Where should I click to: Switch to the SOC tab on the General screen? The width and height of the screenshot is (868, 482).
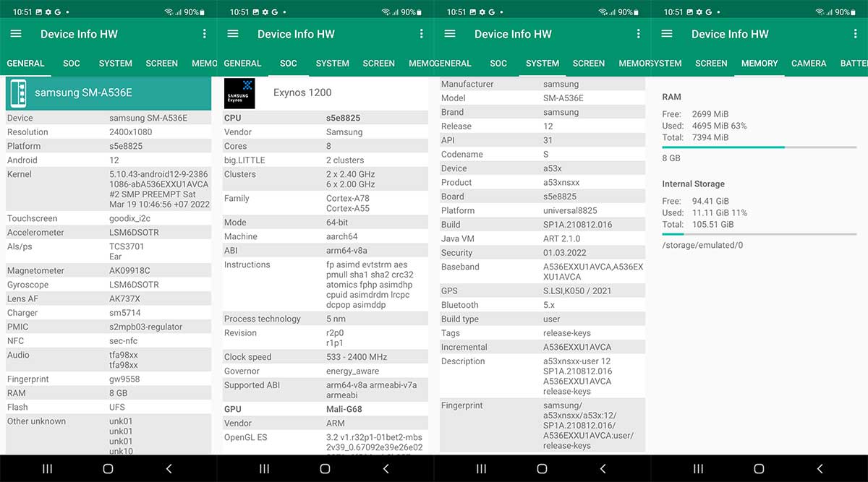click(x=72, y=64)
